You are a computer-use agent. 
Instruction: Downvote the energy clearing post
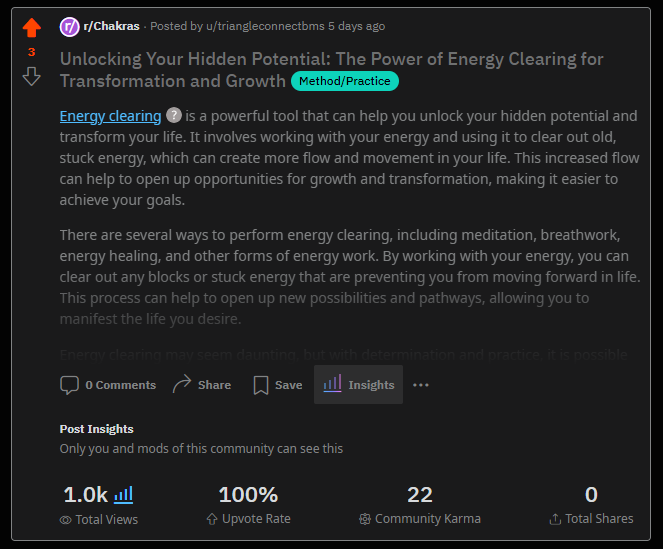pyautogui.click(x=32, y=76)
